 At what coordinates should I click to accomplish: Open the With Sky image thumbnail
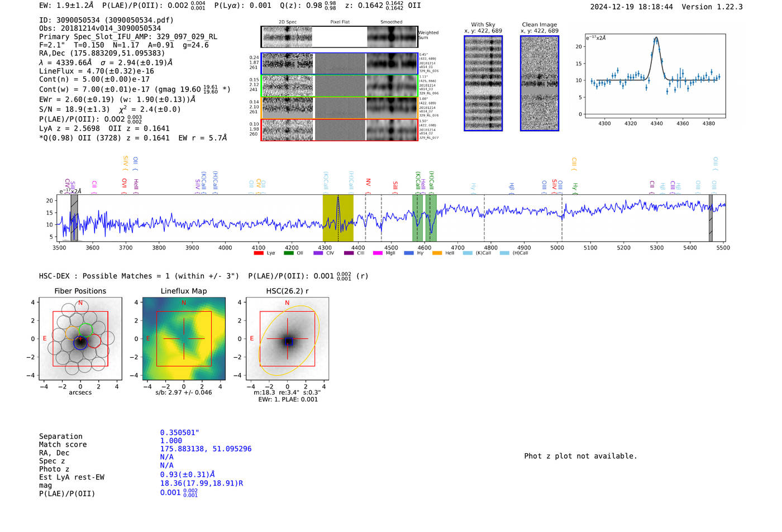[x=483, y=83]
